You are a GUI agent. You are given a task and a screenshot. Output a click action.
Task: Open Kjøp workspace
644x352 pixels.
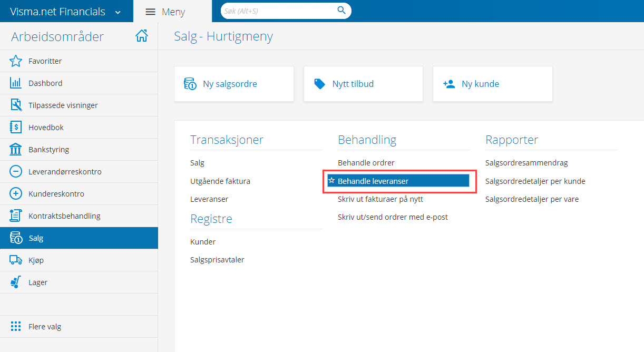pos(79,260)
